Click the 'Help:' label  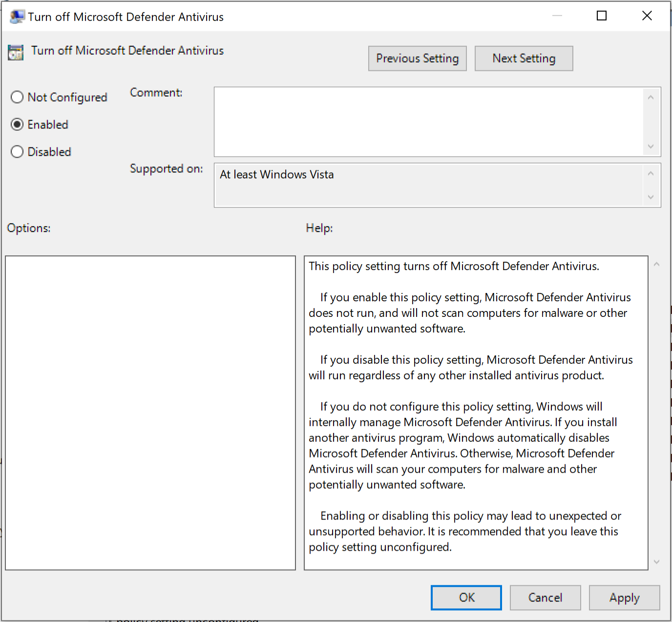[319, 228]
